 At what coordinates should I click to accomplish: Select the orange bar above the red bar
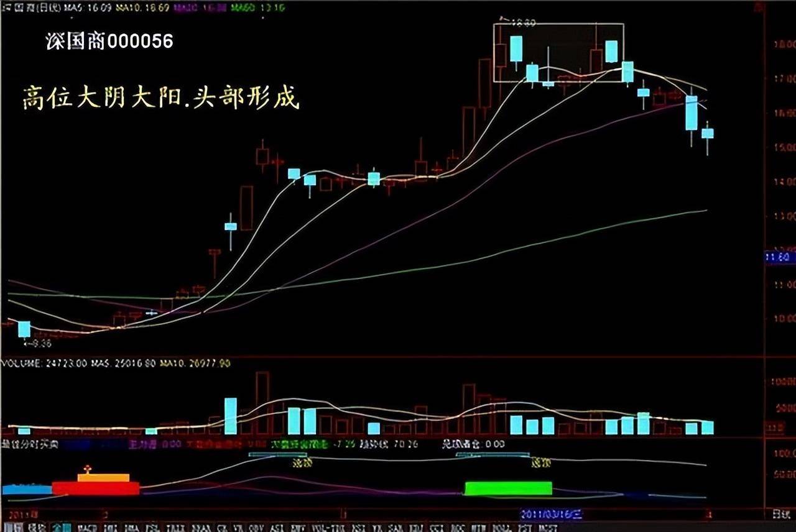pos(103,477)
